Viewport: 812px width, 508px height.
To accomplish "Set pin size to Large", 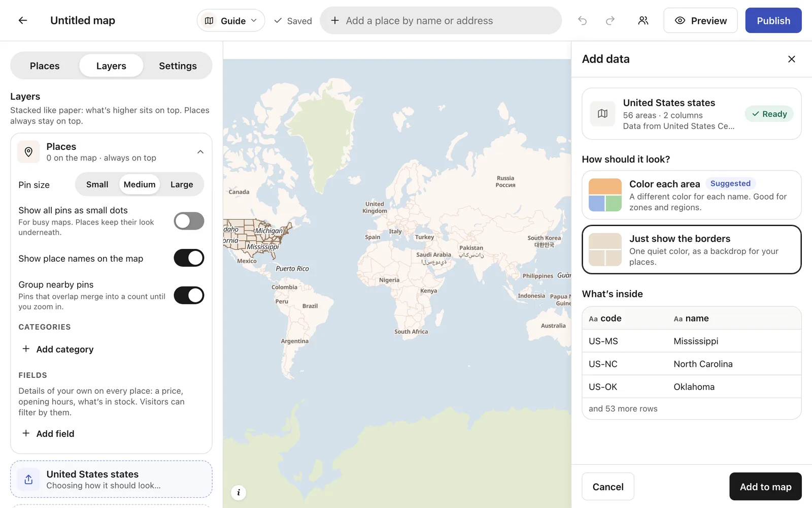I will pyautogui.click(x=182, y=184).
